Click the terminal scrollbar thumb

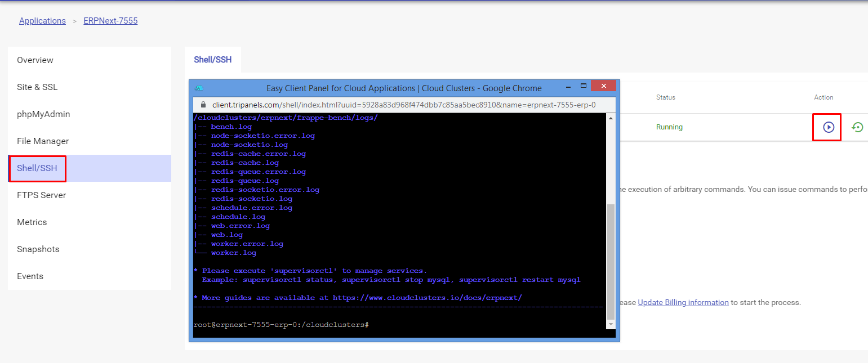611,262
